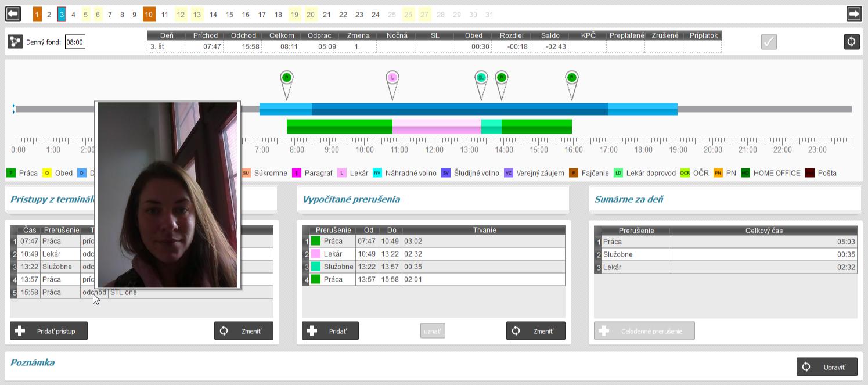Screen dimensions: 868x385
Task: Click the Denný fond 08:00 input field
Action: click(75, 42)
